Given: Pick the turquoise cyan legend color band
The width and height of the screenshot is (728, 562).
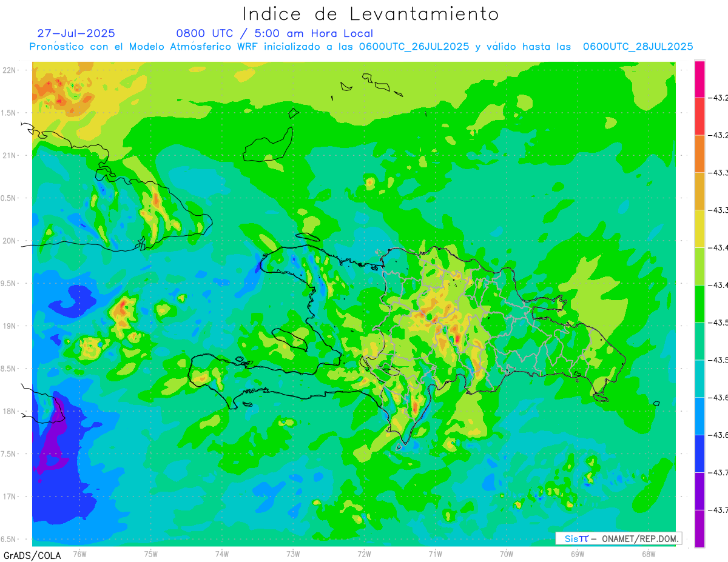Looking at the screenshot, I should (x=699, y=378).
